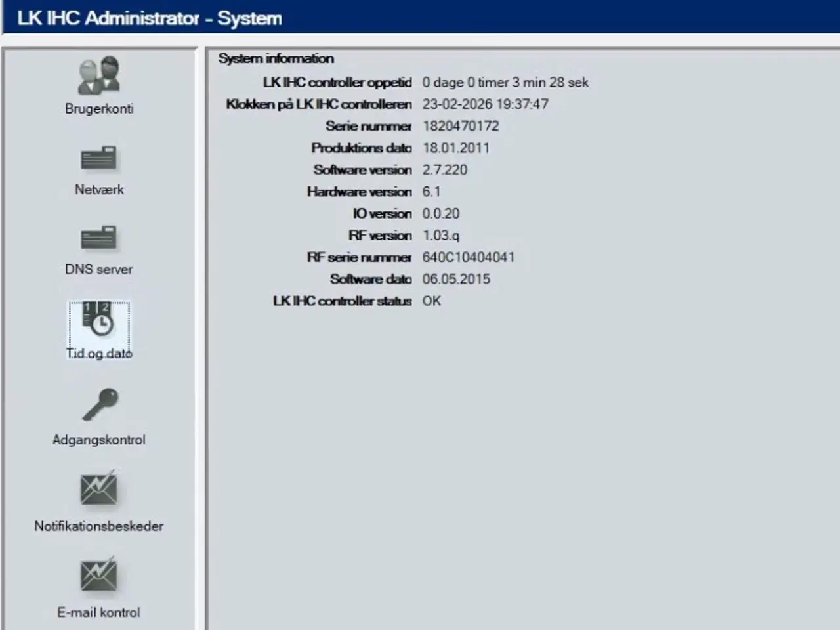Image resolution: width=840 pixels, height=630 pixels.
Task: Select the Tid og dato clock icon
Action: pyautogui.click(x=99, y=322)
